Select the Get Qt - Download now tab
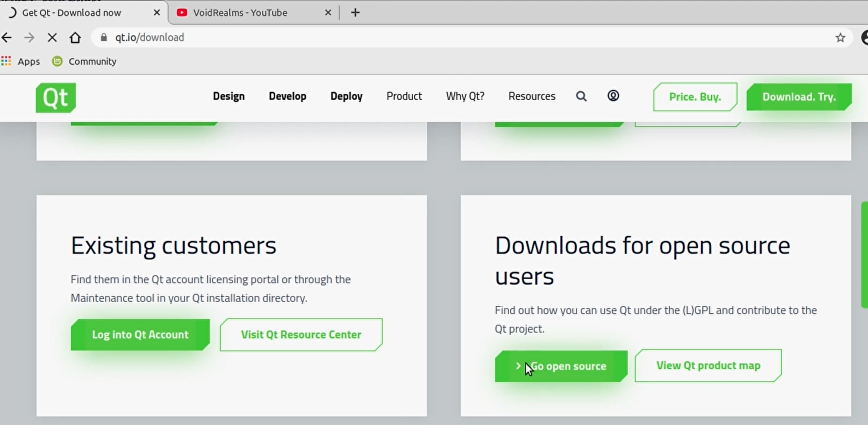 click(x=83, y=12)
